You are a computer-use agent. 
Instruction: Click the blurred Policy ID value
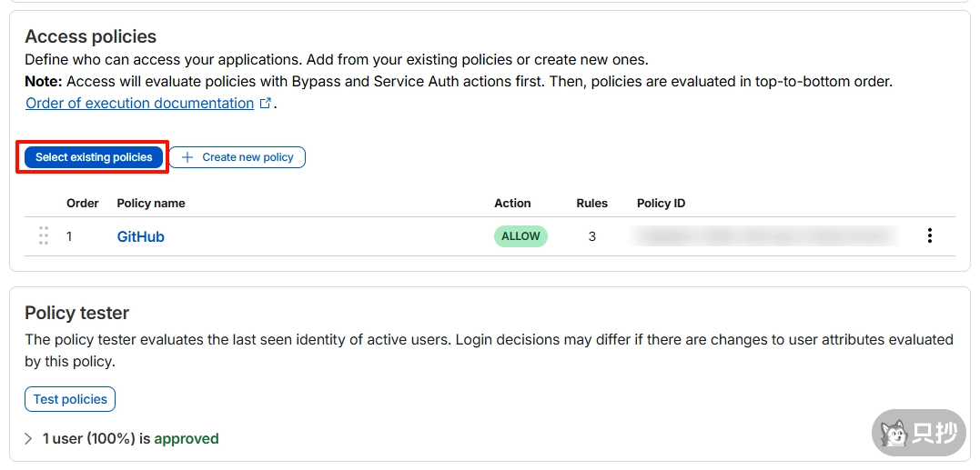click(764, 236)
